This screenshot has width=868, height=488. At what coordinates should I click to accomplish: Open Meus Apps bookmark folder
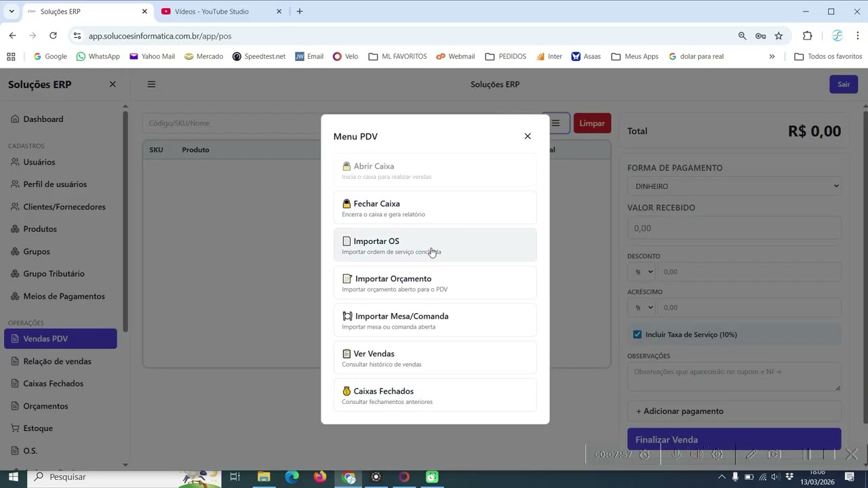point(635,56)
